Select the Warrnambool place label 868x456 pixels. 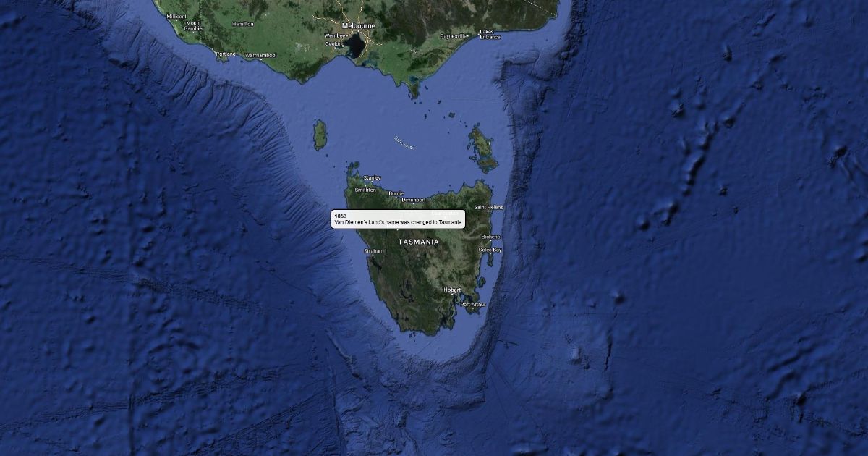[260, 55]
